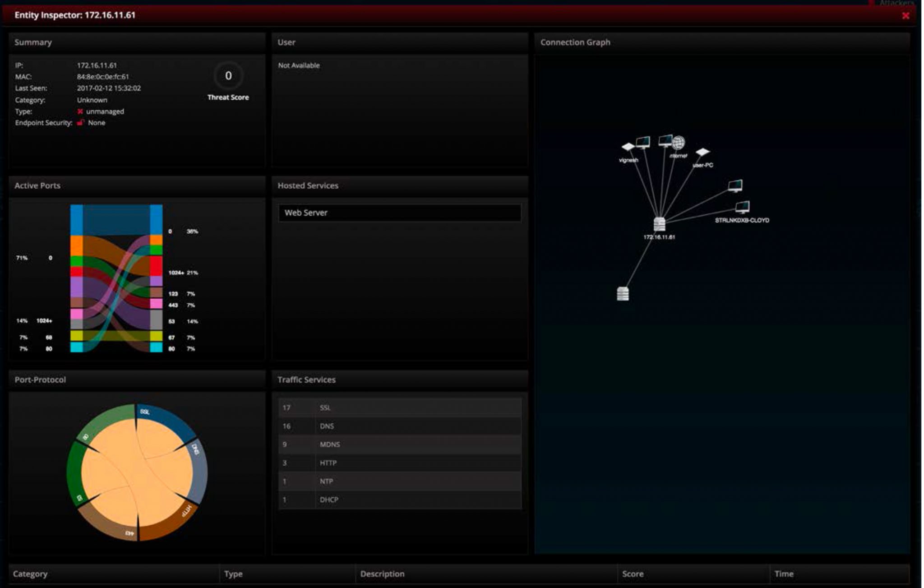Click the unlabeled server node at graph bottom
Image resolution: width=924 pixels, height=588 pixels.
[x=623, y=294]
